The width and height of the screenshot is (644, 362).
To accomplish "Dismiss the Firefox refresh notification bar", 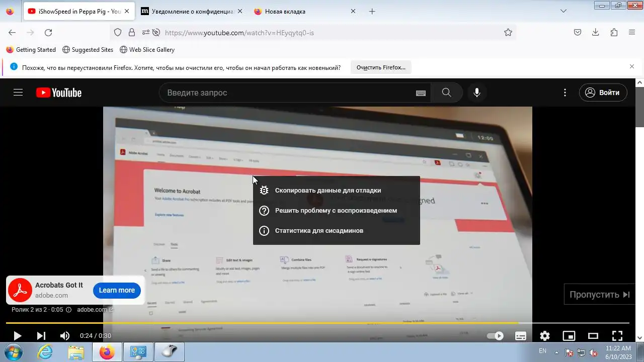I will coord(632,66).
